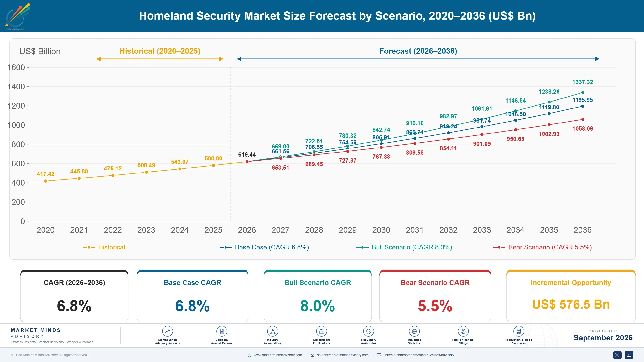
Task: Click the Base Case CAGR card
Action: tap(193, 296)
